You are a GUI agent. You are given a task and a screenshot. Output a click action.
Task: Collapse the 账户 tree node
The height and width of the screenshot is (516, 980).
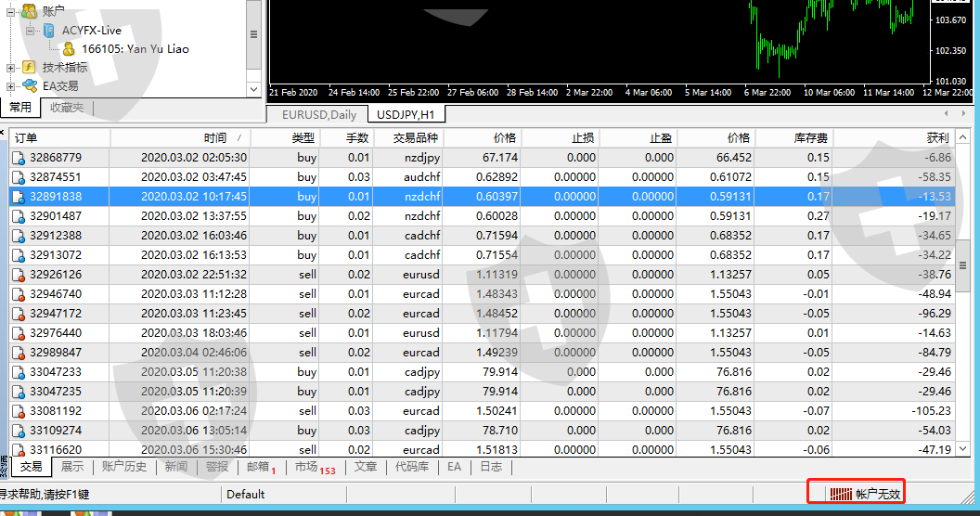(11, 11)
